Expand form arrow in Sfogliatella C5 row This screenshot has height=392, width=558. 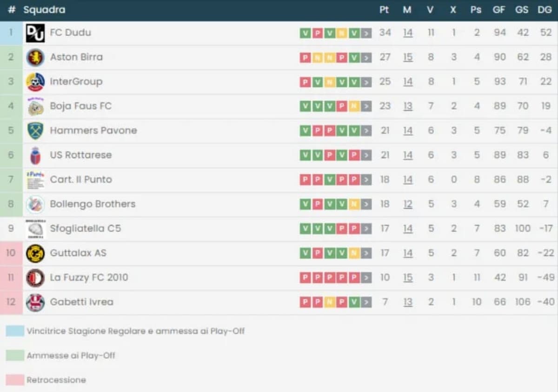coord(366,229)
